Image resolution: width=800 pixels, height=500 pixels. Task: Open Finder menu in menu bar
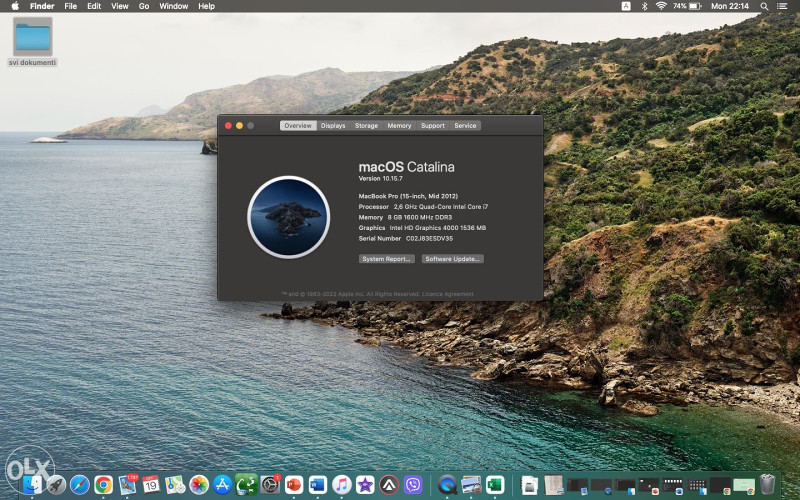42,6
